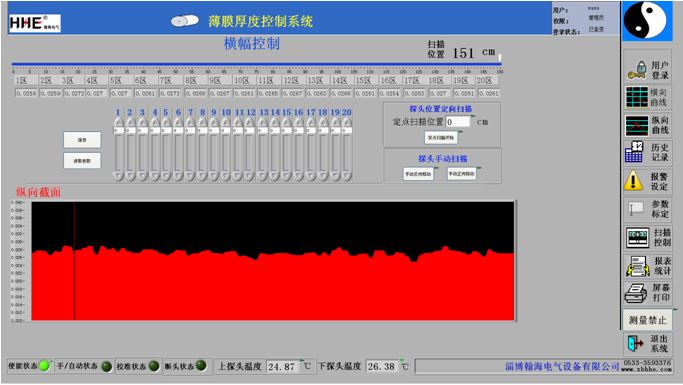Click the 16区 thickness value 0.0254
This screenshot has width=683, height=385.
point(389,93)
